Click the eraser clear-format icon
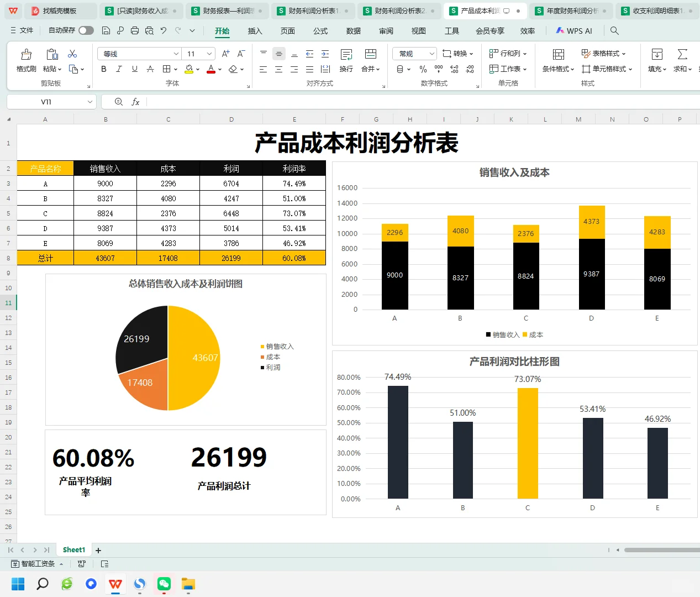The height and width of the screenshot is (597, 700). pos(233,69)
